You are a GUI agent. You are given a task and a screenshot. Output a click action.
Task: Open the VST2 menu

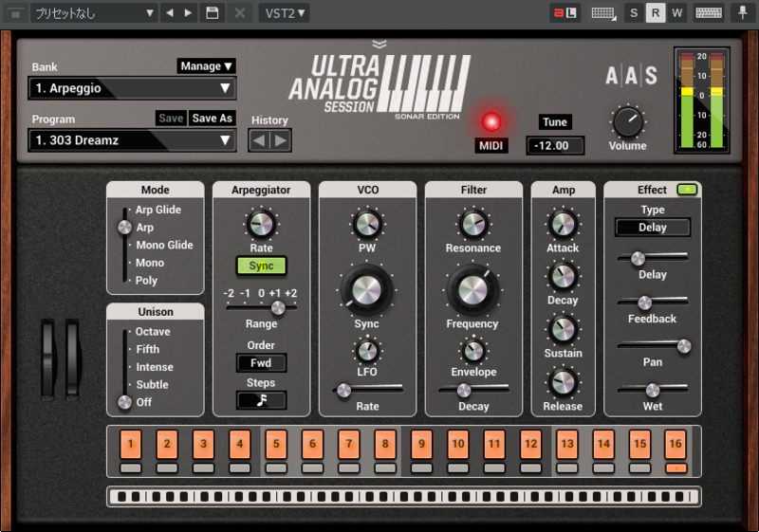pos(284,13)
